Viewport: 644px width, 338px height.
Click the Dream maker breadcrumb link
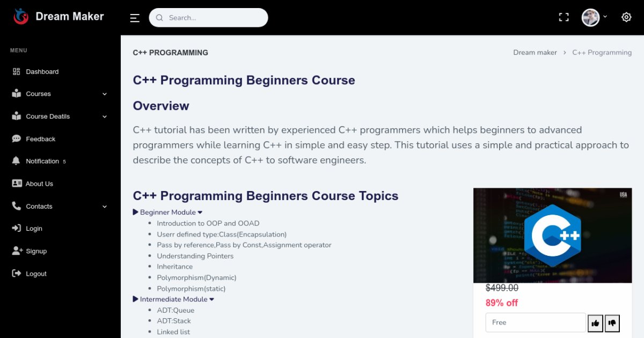tap(535, 53)
